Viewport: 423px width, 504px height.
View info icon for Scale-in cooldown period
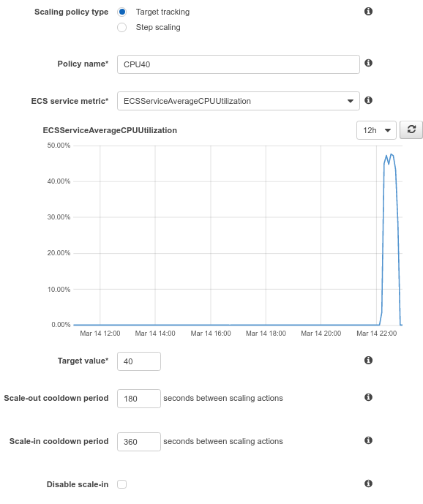pos(368,440)
